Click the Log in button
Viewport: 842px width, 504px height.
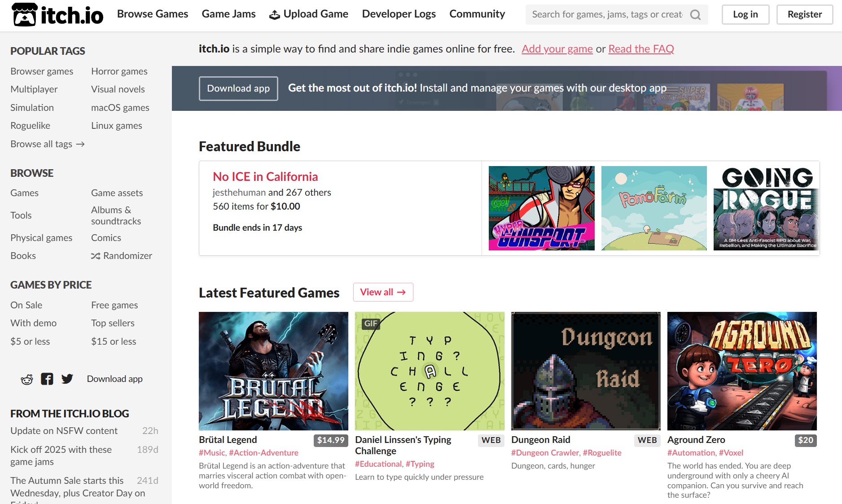point(746,14)
